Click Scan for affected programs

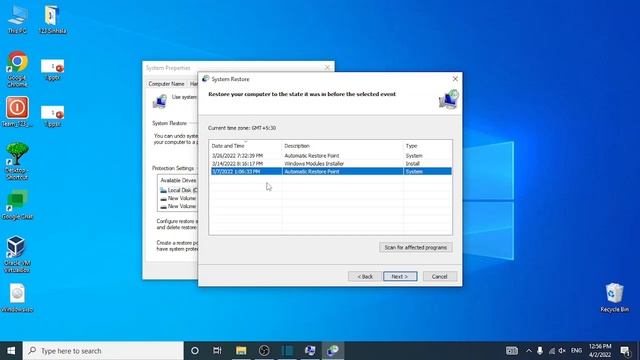tap(416, 247)
